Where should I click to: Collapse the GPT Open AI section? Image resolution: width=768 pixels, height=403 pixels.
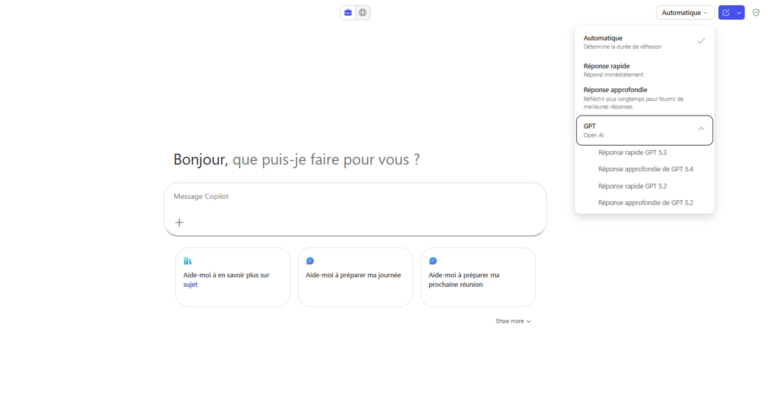645,130
